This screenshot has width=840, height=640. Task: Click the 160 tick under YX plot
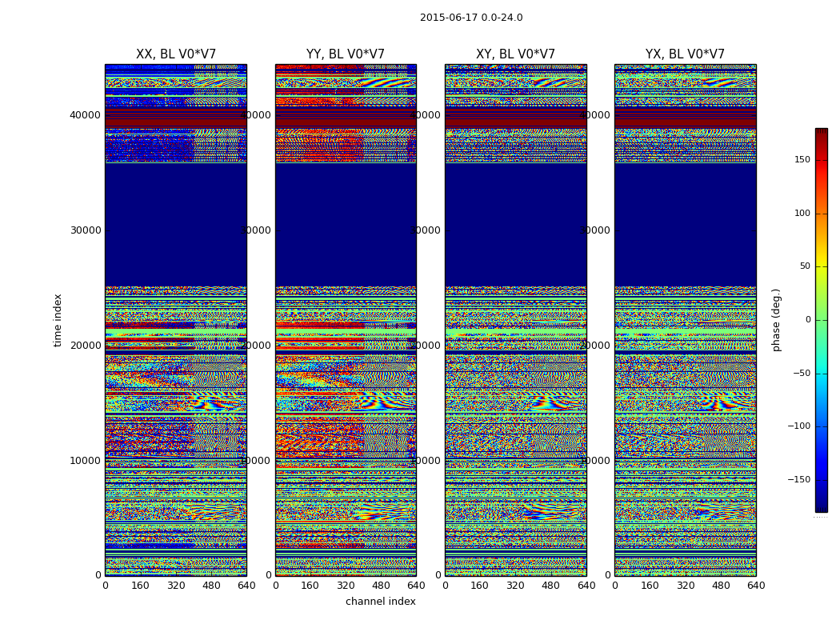coord(650,586)
